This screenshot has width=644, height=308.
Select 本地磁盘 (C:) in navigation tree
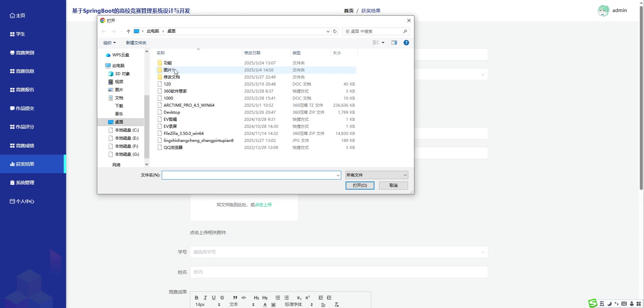pos(126,130)
